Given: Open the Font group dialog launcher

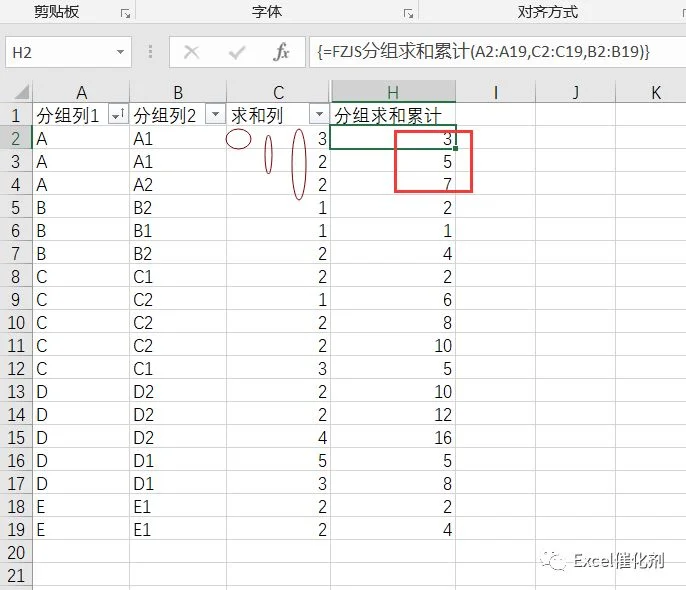Looking at the screenshot, I should [x=408, y=14].
